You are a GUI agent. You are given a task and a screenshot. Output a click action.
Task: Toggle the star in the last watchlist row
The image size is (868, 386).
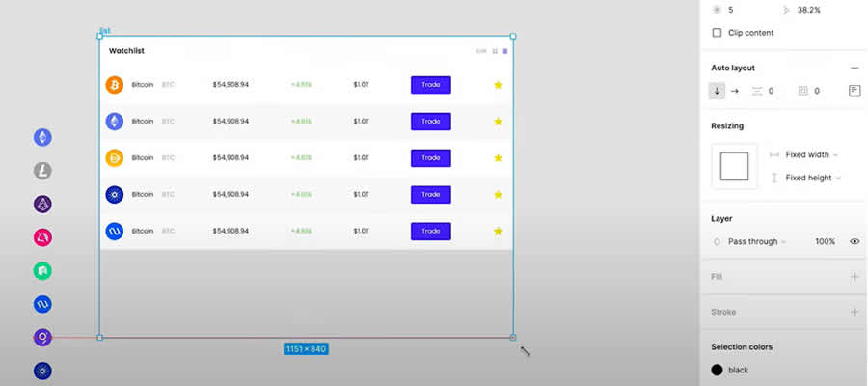[498, 231]
